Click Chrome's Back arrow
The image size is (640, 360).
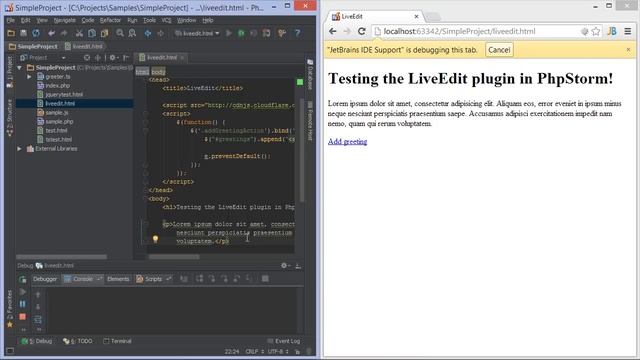click(333, 31)
